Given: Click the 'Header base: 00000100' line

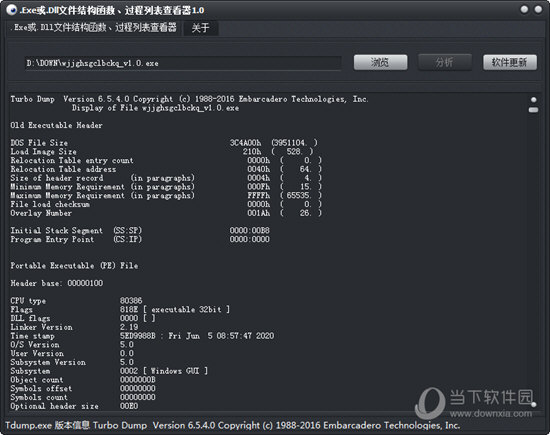Looking at the screenshot, I should [56, 283].
